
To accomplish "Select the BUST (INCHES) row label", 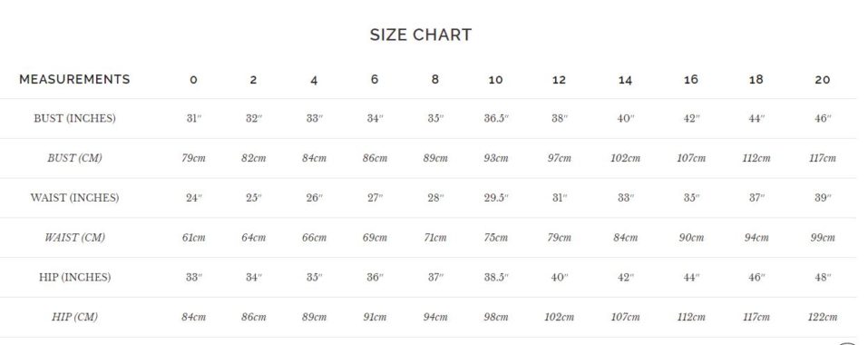I will [74, 119].
